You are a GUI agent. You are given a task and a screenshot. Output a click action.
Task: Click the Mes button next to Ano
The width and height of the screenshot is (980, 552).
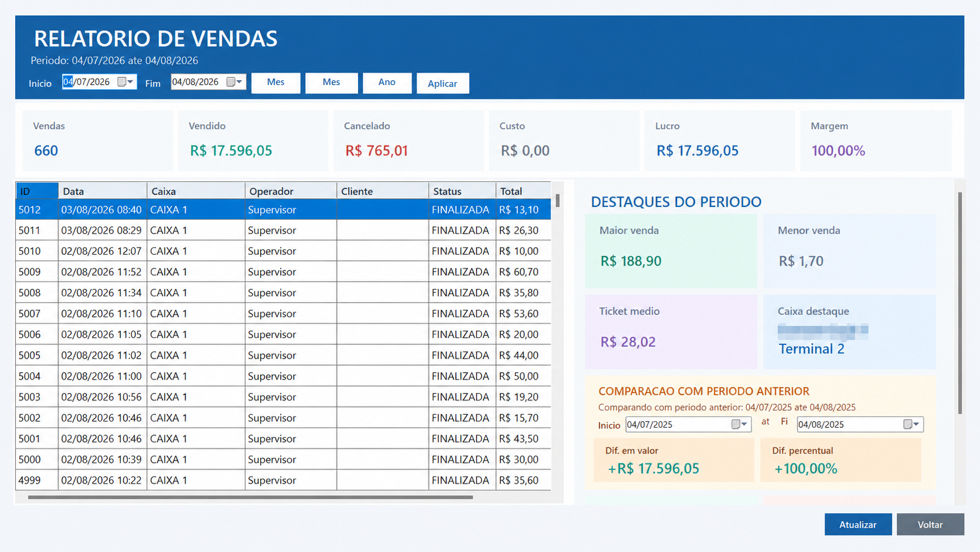(x=331, y=83)
